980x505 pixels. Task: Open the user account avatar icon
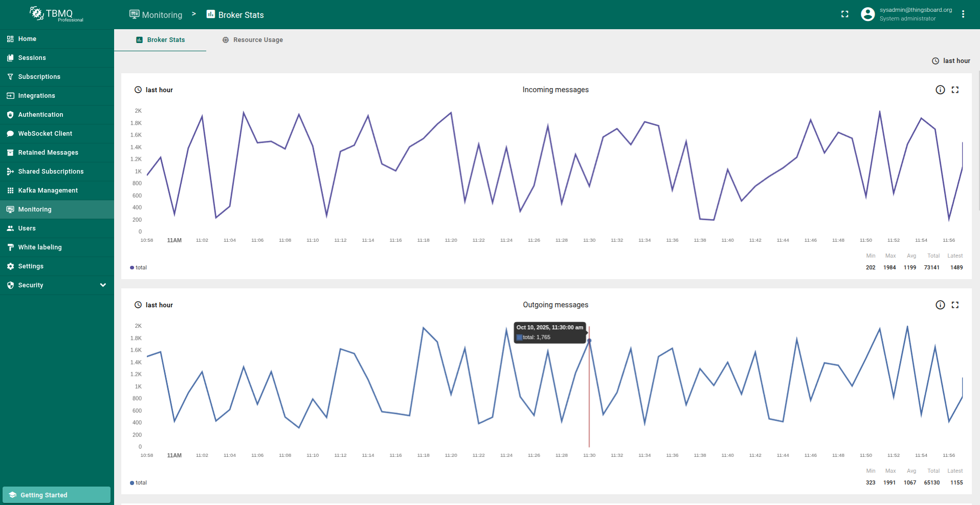[x=867, y=14]
